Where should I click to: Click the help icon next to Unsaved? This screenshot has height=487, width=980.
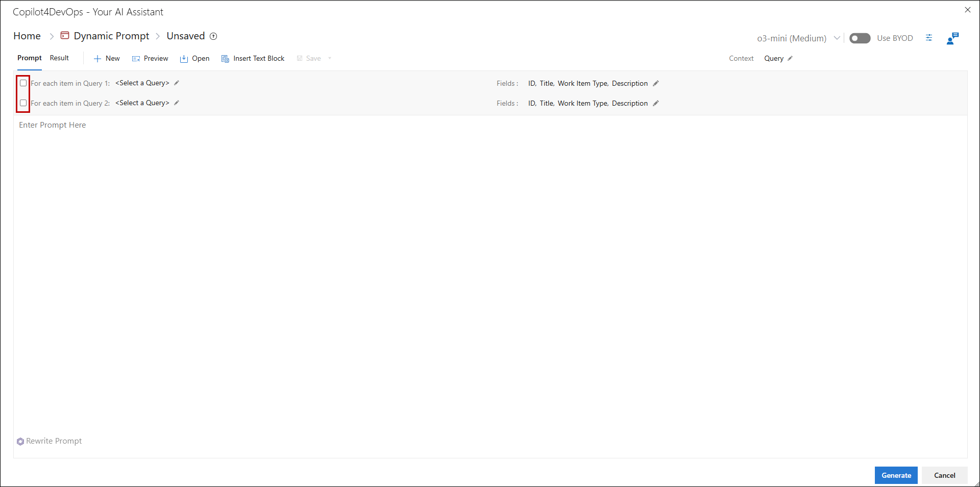(214, 36)
